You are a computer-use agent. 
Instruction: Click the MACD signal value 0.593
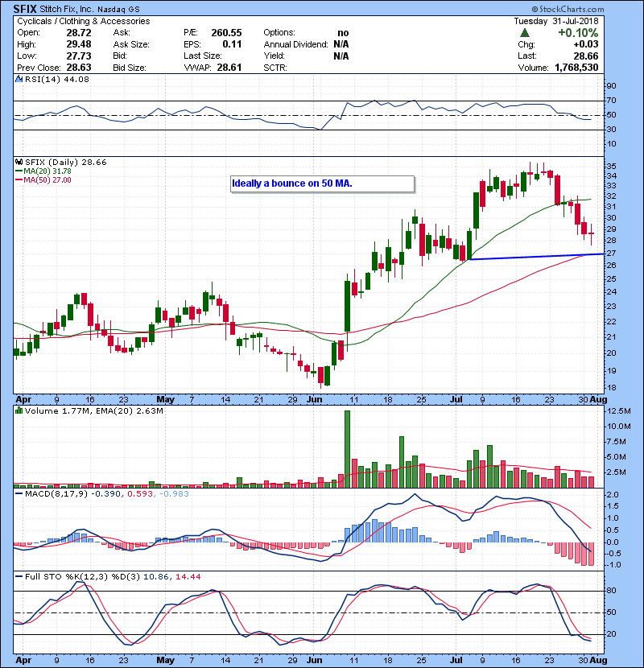tap(140, 494)
